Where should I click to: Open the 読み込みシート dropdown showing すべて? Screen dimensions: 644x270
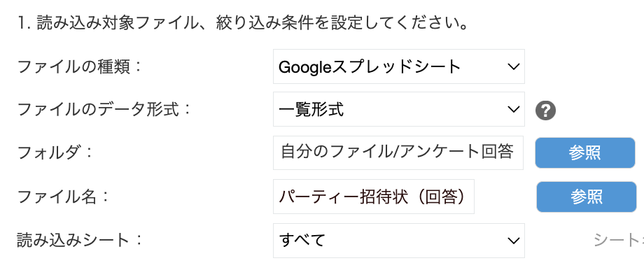click(x=399, y=241)
